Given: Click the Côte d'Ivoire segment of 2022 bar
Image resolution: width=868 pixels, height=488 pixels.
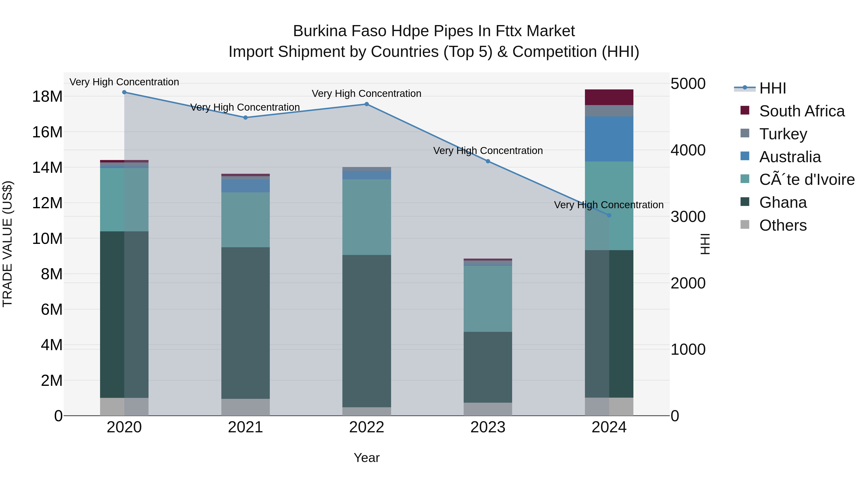Looking at the screenshot, I should click(x=366, y=217).
